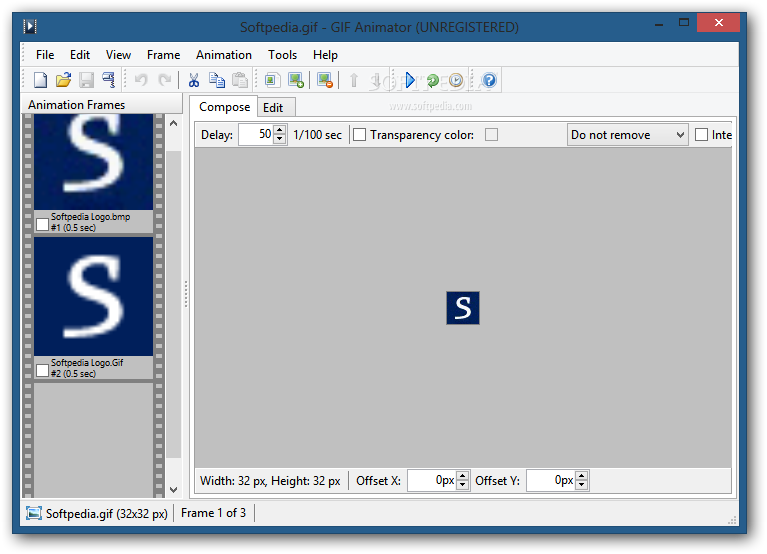Check the Softpedia Logo.bmp frame checkbox

coord(43,224)
